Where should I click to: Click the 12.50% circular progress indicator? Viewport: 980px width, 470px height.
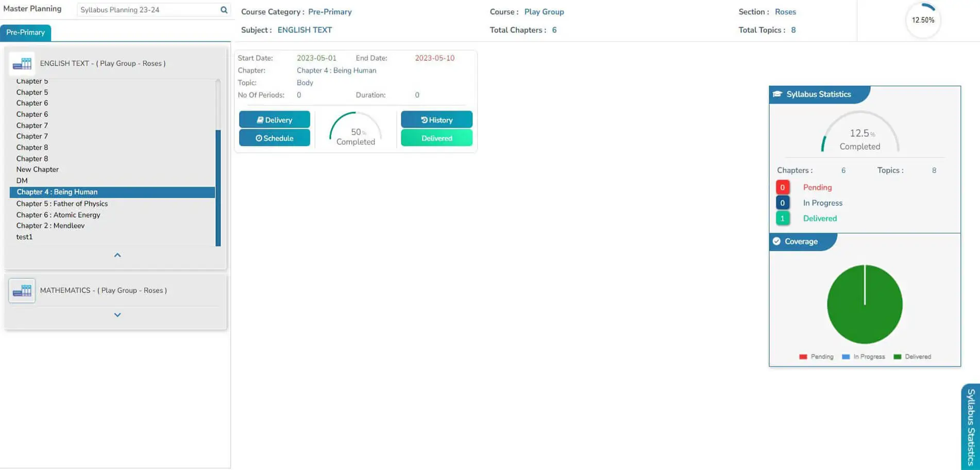pyautogui.click(x=923, y=20)
